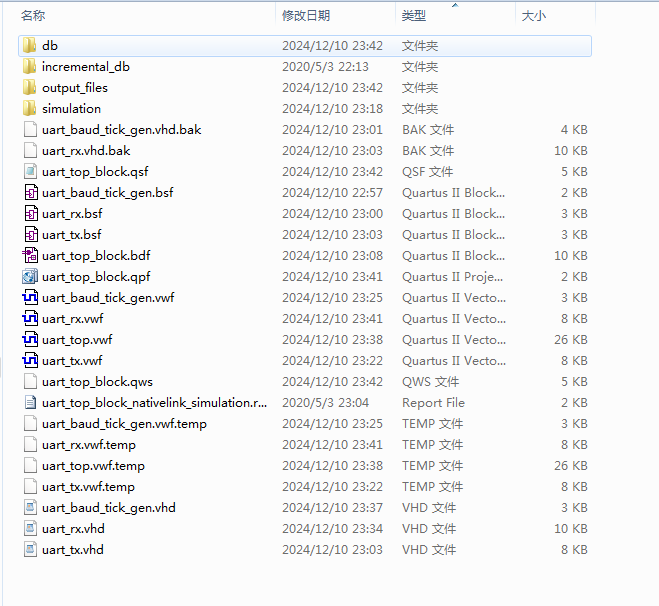Sort files by 修改日期 column header
Viewport: 659px width, 606px height.
point(306,16)
